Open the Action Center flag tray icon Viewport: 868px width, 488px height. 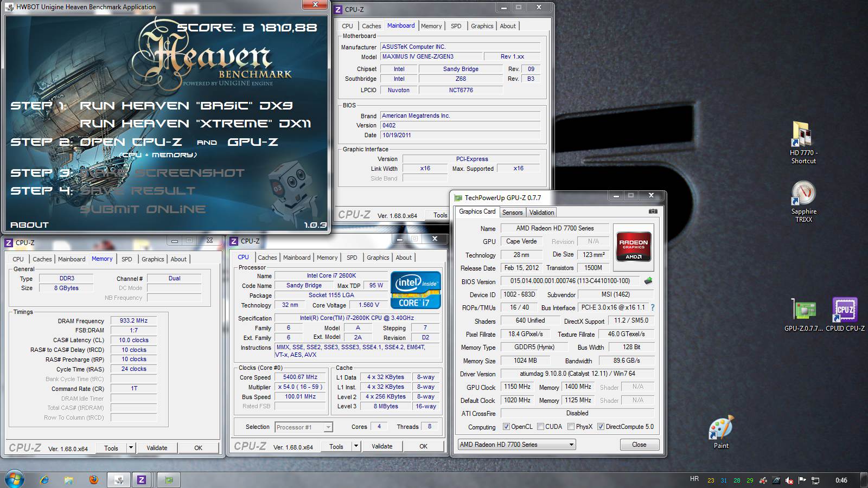pos(802,480)
